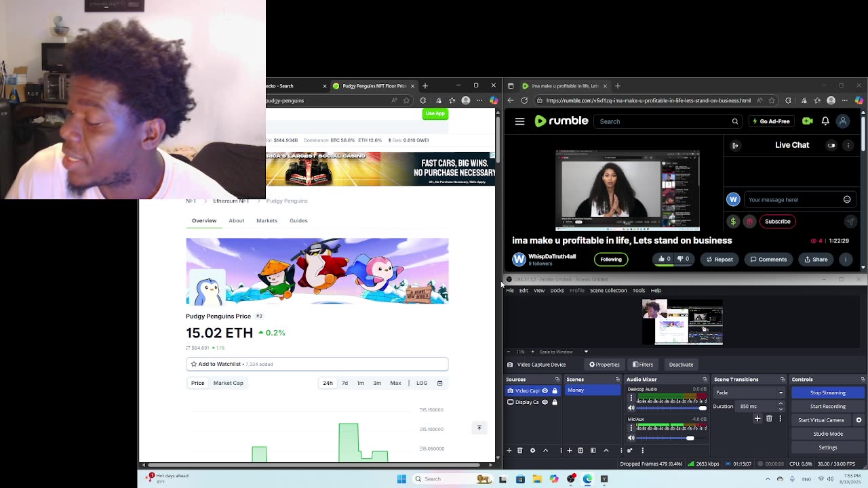
Task: Open Sources panel extra options dots
Action: (561, 450)
